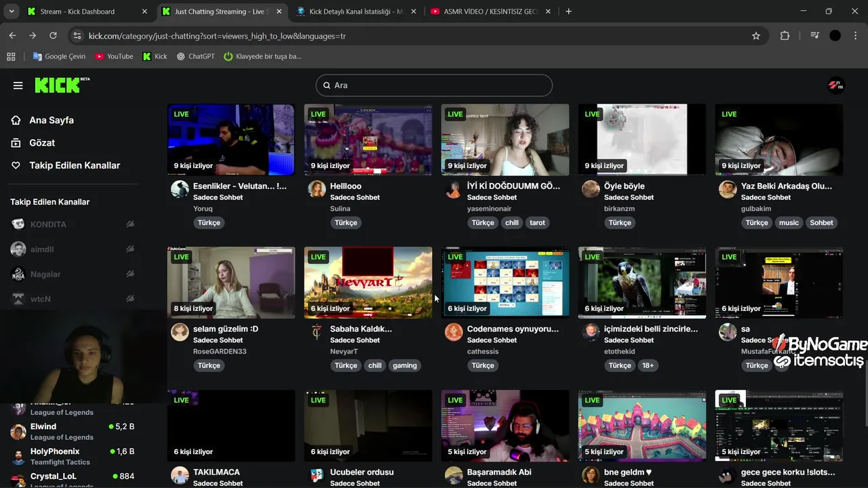Open bne geldm stream thumbnail
The height and width of the screenshot is (488, 868).
click(642, 426)
